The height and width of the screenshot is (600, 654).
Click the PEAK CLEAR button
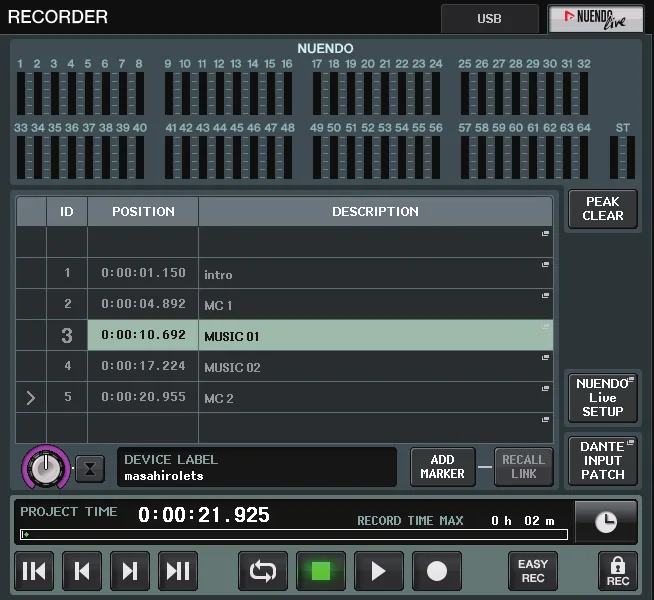pos(603,208)
